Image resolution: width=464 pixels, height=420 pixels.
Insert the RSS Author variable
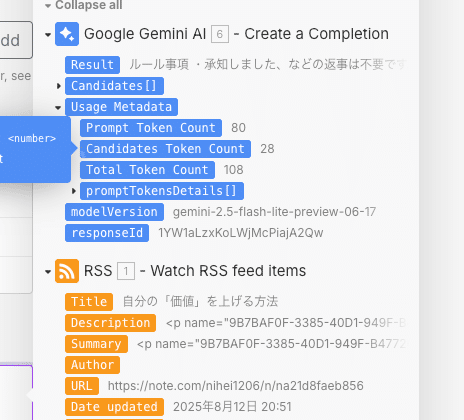coord(92,365)
